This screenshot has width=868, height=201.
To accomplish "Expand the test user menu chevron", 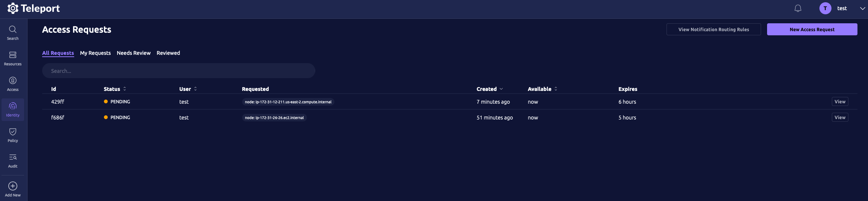I will point(862,9).
